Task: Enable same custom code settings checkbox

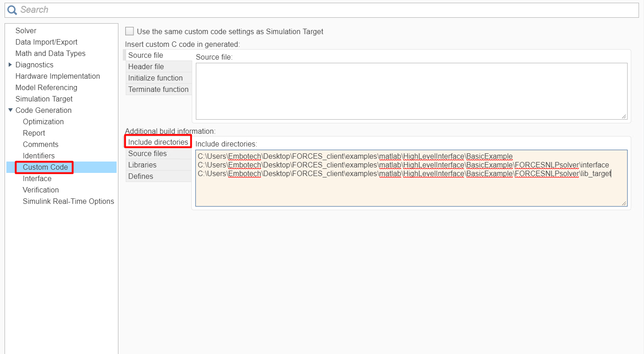Action: click(130, 31)
